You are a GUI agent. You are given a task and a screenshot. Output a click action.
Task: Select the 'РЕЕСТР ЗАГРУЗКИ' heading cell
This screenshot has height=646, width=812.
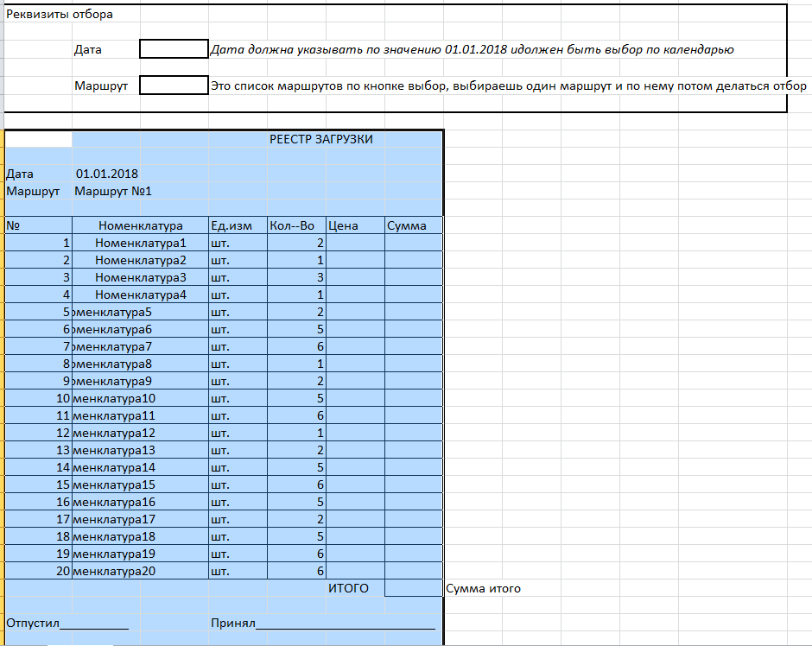321,139
